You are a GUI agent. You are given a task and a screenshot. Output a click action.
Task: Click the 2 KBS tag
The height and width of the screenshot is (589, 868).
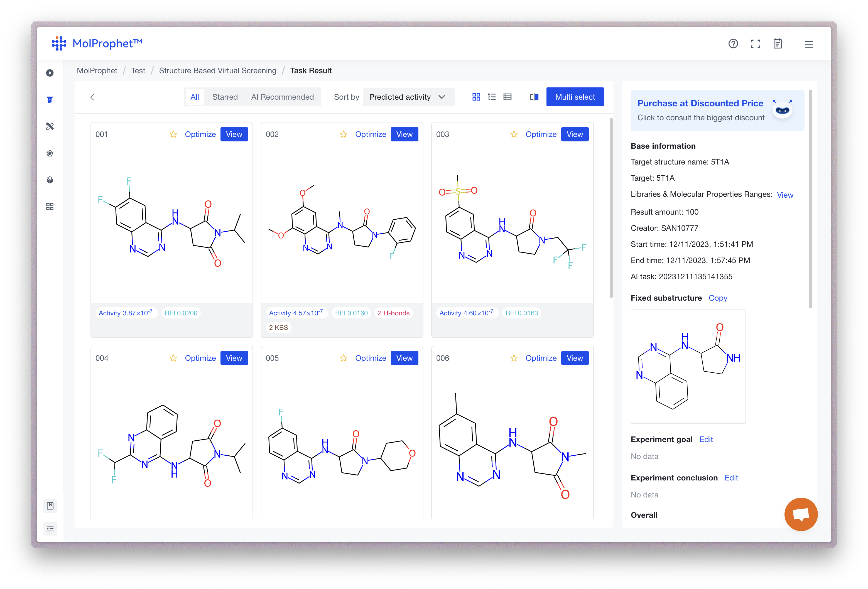click(278, 328)
